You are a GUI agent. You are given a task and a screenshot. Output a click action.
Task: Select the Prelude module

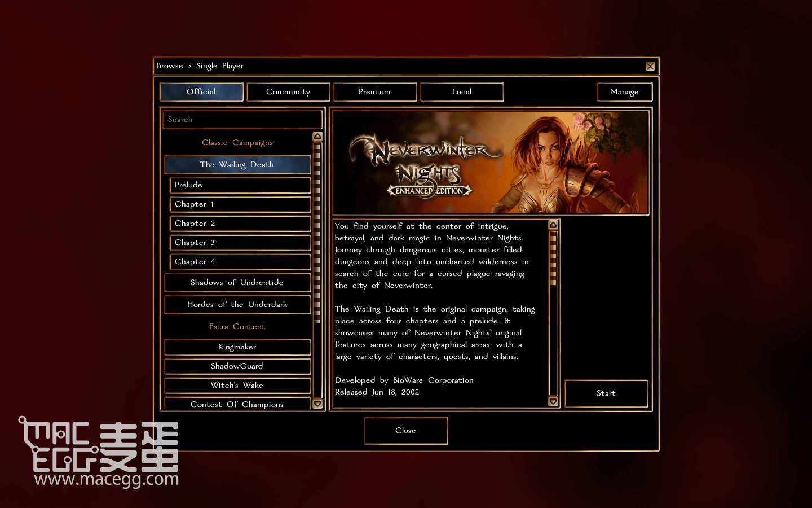[240, 185]
